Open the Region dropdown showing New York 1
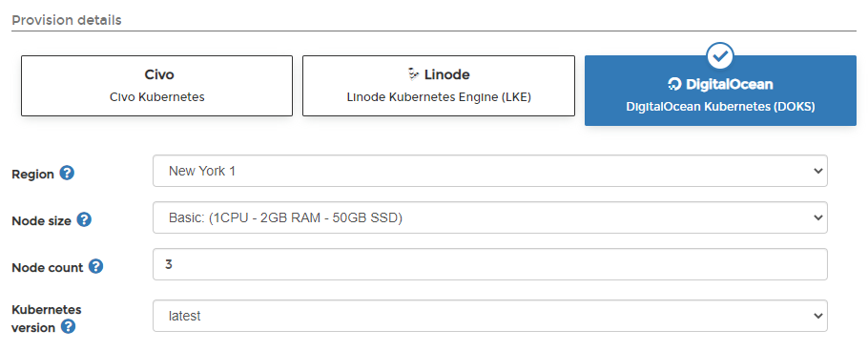Screen dimensions: 868x351 (490, 171)
